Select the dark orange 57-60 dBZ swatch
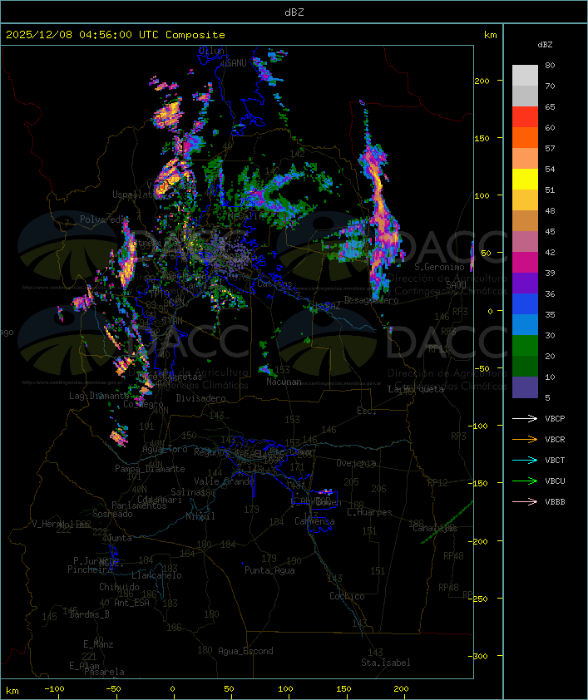This screenshot has height=700, width=588. [x=525, y=137]
